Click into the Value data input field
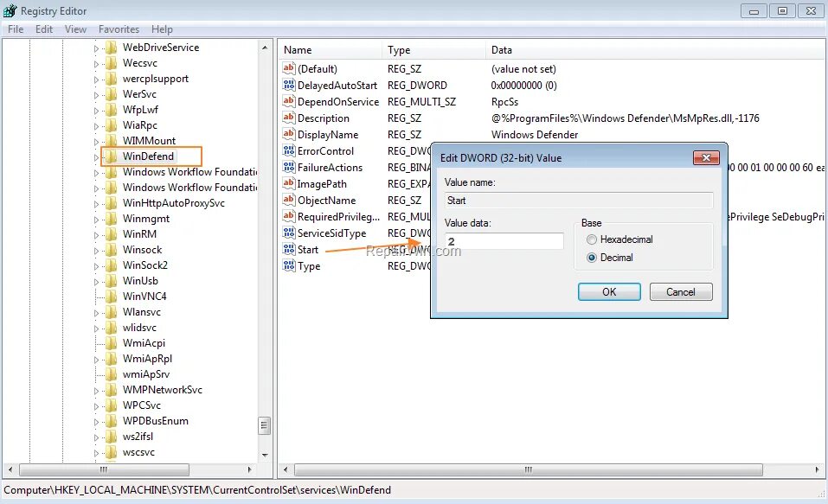The image size is (828, 504). coord(504,241)
